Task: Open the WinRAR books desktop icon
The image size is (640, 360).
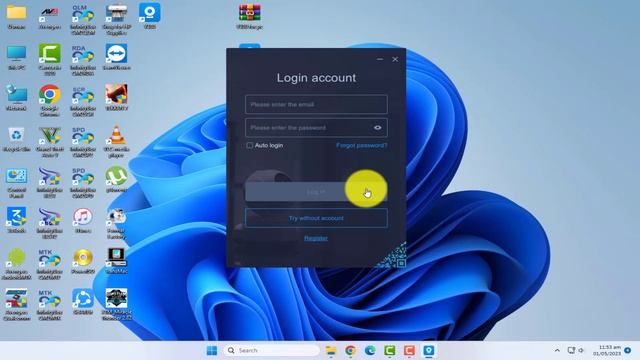Action: 249,17
